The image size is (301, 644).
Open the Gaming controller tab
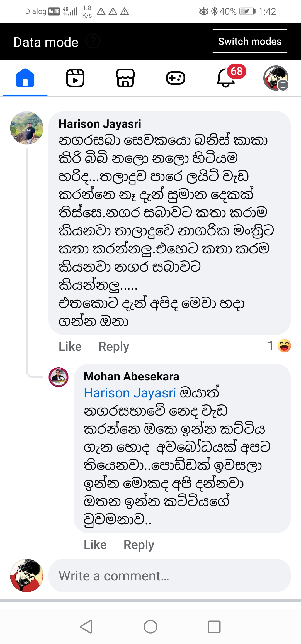pos(176,78)
